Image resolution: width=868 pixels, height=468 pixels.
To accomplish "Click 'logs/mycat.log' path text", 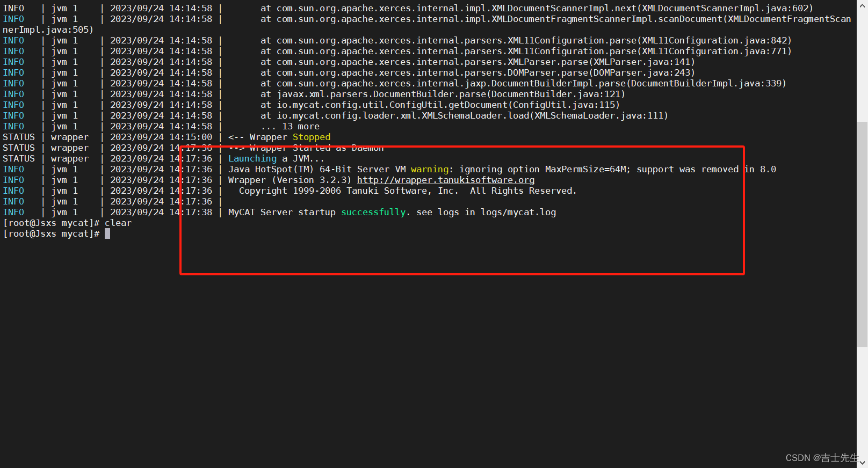I will tap(518, 213).
